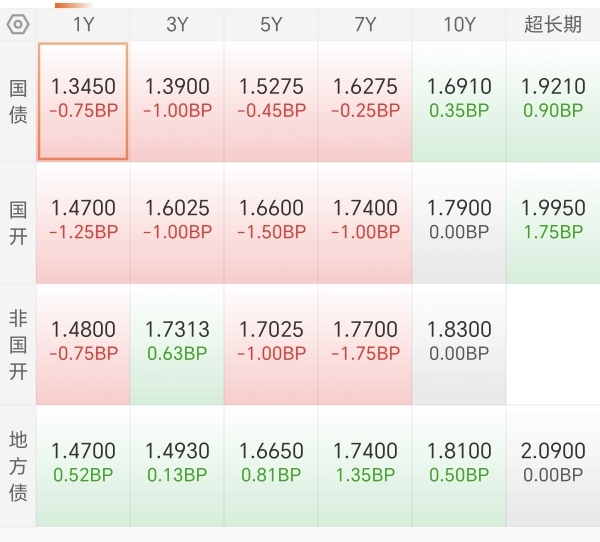
Task: Select the 3Y maturity column header
Action: coord(177,25)
